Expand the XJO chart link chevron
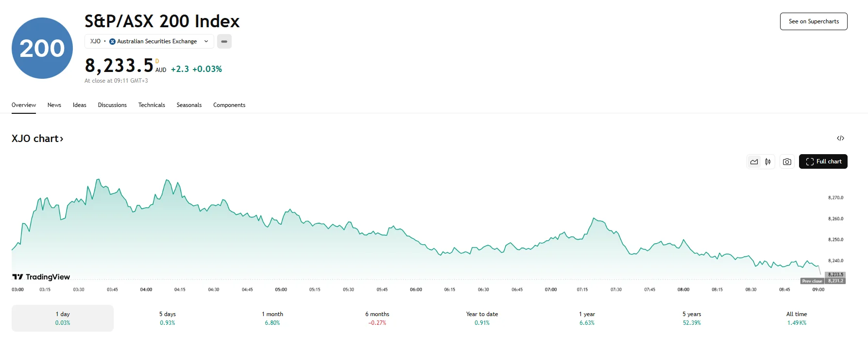The width and height of the screenshot is (868, 337). tap(62, 139)
